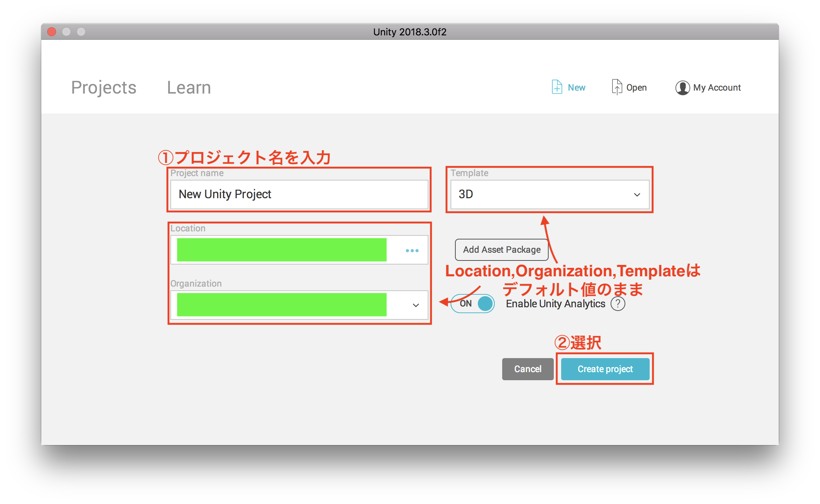Click the My Account avatar icon
820x504 pixels.
pyautogui.click(x=682, y=88)
